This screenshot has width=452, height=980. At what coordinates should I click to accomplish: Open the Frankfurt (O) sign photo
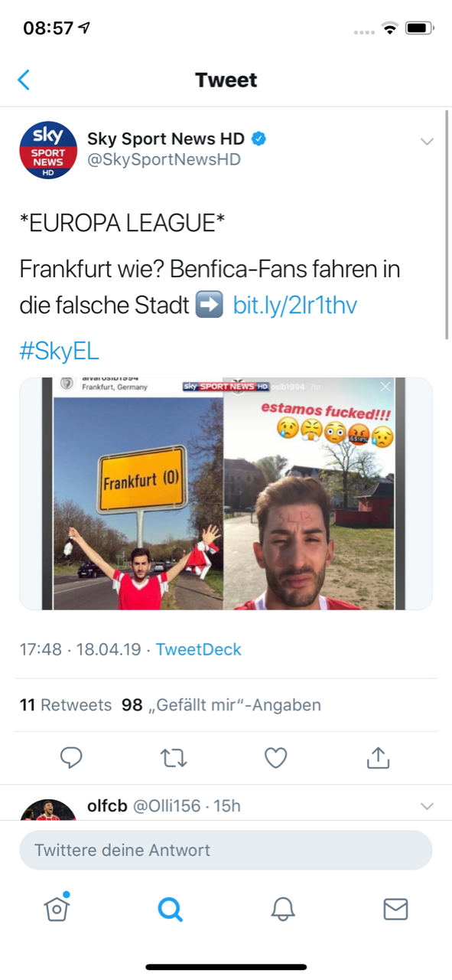138,494
